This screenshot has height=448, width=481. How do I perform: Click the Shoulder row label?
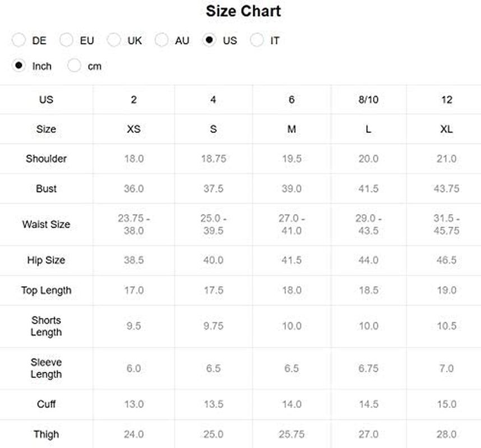click(x=47, y=158)
